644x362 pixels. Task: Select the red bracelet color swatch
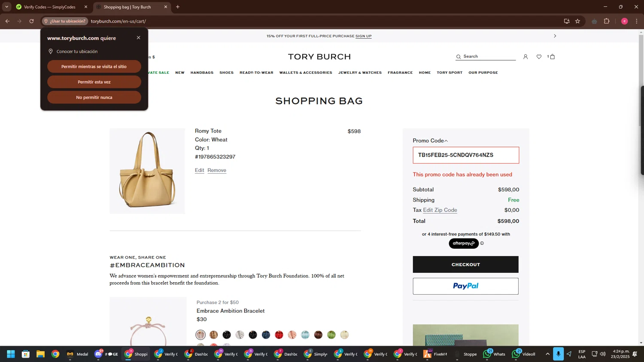coord(279,335)
